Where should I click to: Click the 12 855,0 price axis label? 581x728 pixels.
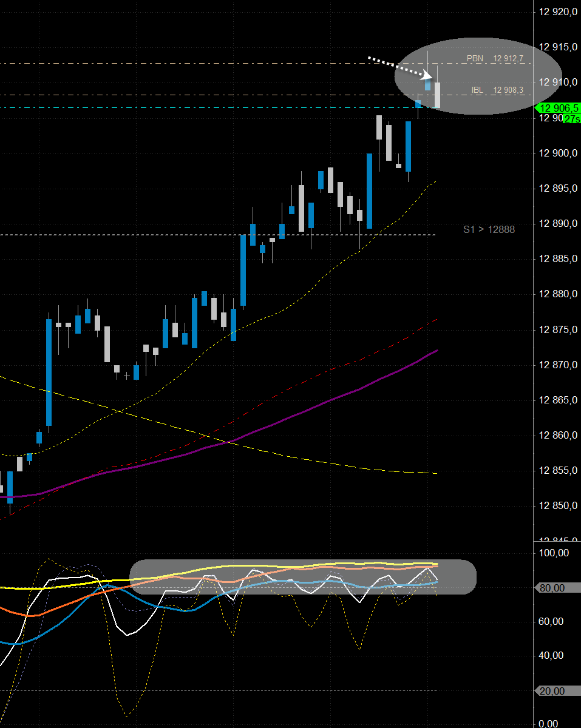(x=557, y=470)
